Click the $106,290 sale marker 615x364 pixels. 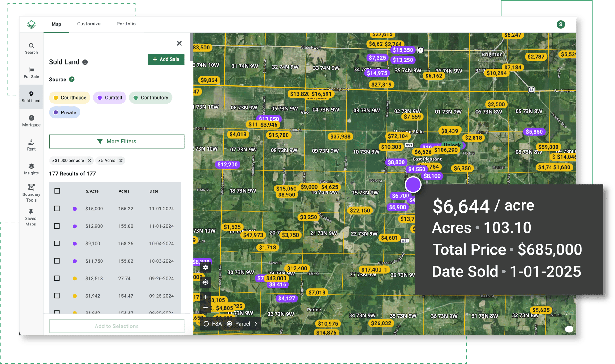(x=446, y=150)
